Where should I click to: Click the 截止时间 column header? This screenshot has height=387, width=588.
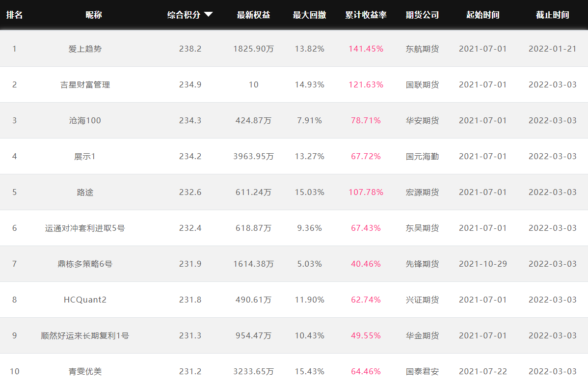[552, 15]
